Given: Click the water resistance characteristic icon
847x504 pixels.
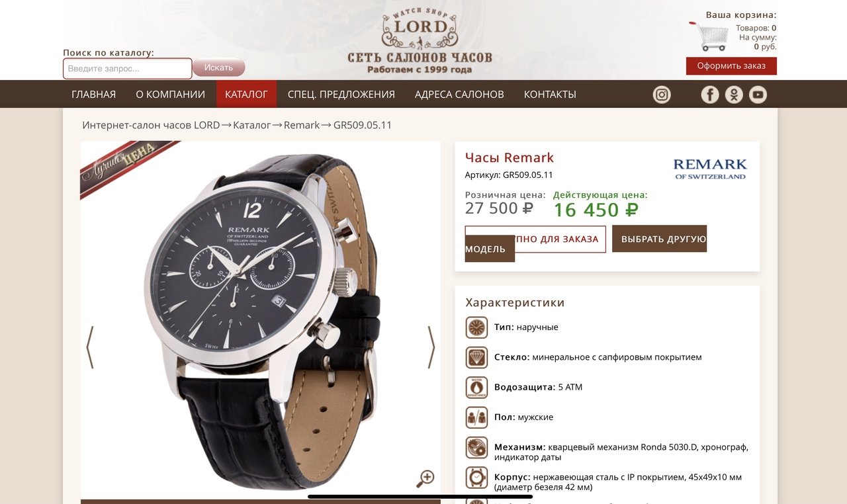Looking at the screenshot, I should click(476, 387).
